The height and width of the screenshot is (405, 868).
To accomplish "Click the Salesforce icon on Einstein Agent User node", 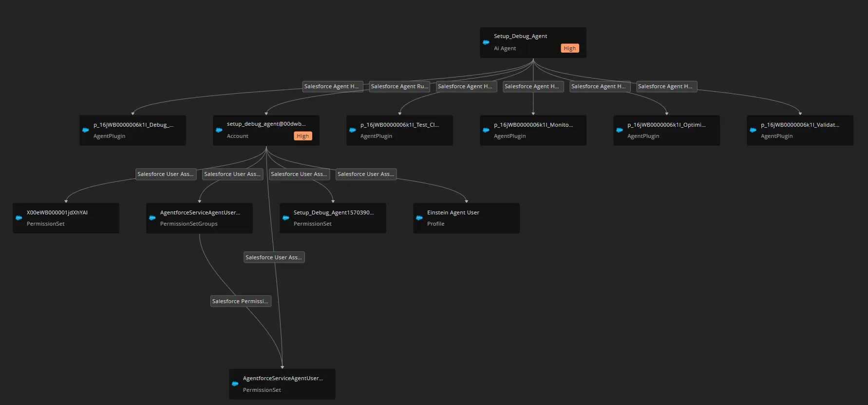I will pyautogui.click(x=419, y=218).
